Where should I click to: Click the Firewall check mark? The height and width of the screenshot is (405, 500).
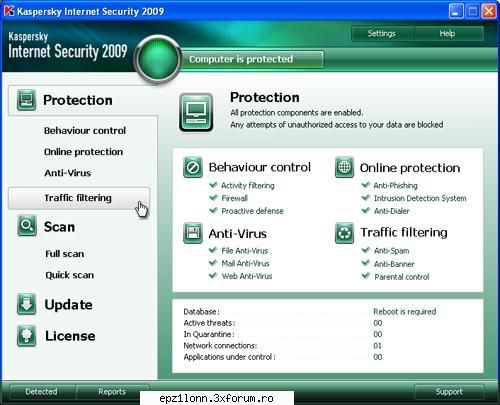(x=213, y=197)
